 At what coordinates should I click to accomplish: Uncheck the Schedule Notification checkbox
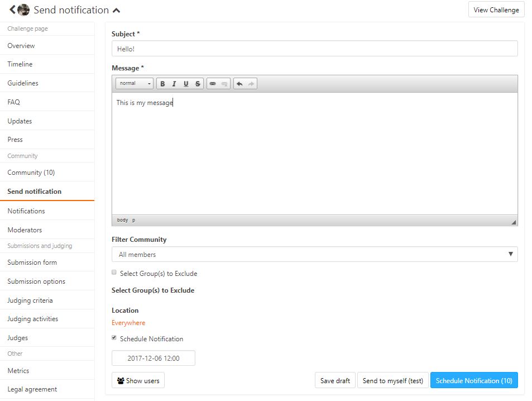(114, 337)
